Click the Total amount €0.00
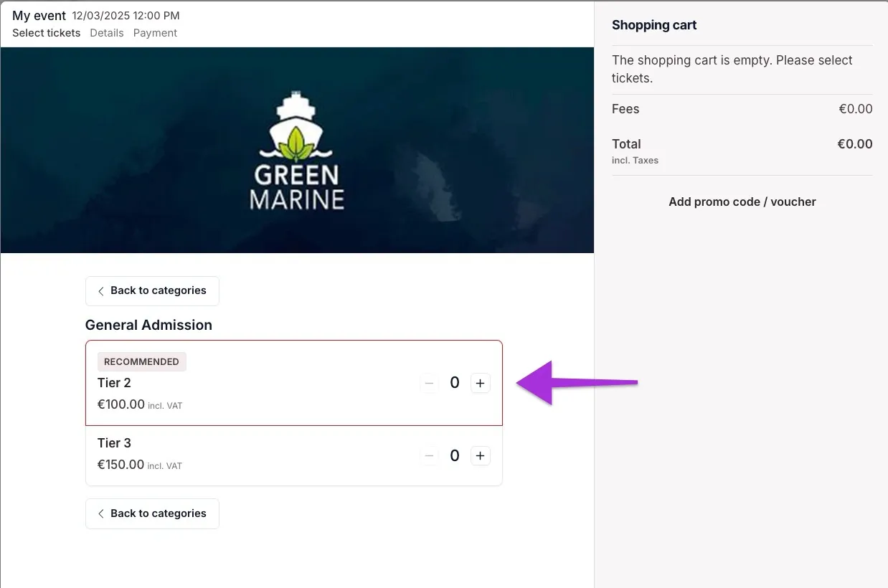 (x=855, y=144)
